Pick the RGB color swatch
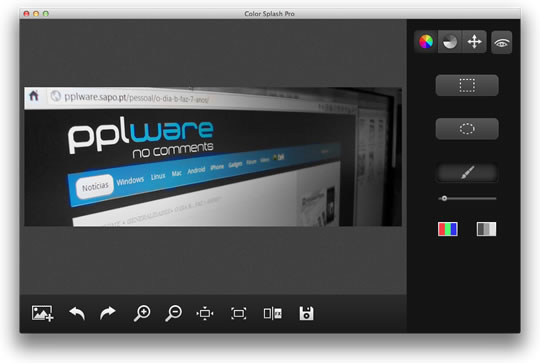Image resolution: width=540 pixels, height=363 pixels. point(448,229)
